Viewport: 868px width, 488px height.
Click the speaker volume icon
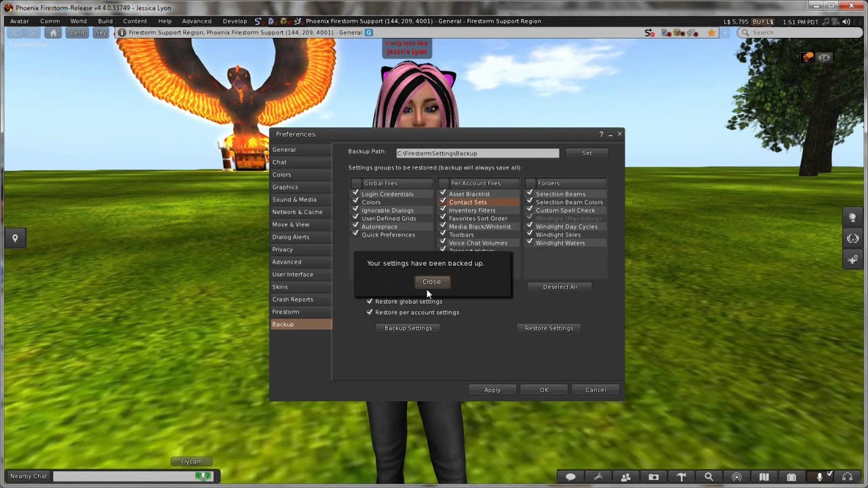[846, 22]
